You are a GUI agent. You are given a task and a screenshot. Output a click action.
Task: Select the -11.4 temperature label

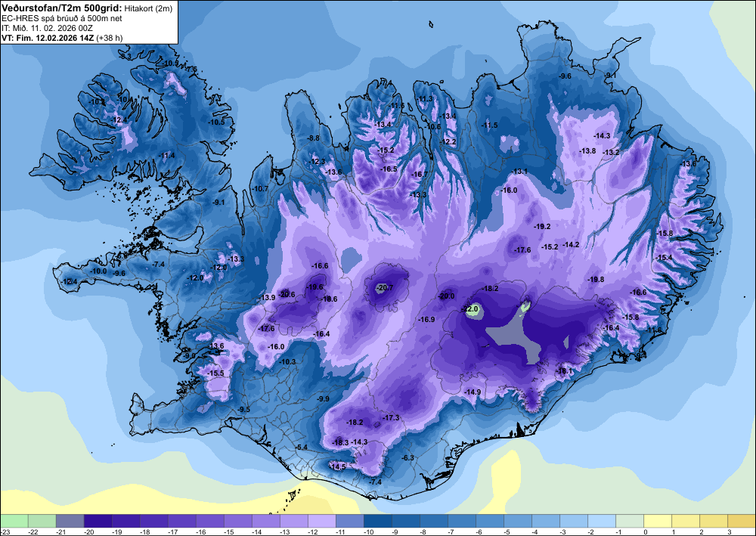click(x=167, y=155)
